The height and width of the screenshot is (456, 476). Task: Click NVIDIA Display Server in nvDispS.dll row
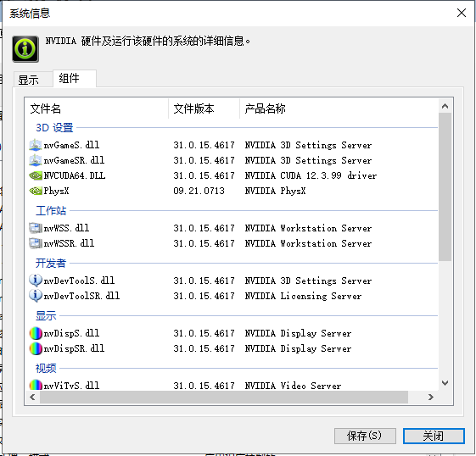coord(298,333)
